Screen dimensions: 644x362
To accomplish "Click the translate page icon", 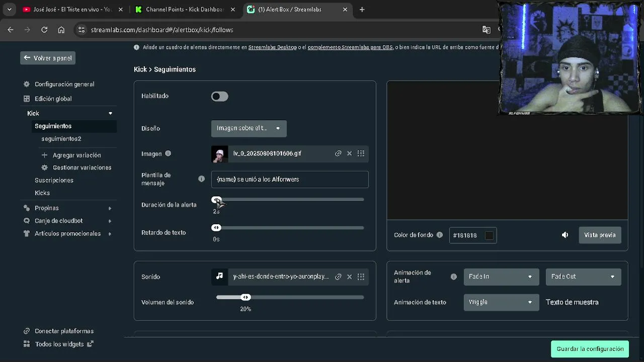I will pos(486,30).
